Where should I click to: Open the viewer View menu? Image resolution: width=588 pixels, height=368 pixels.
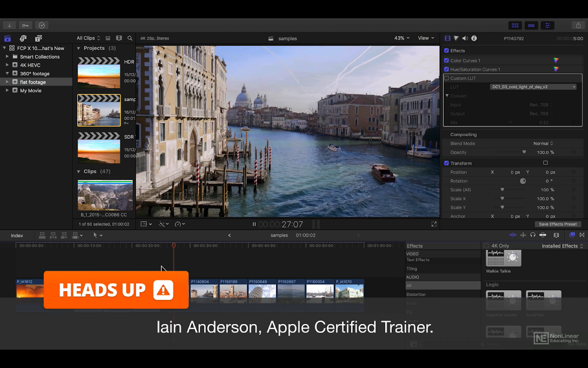pyautogui.click(x=426, y=38)
